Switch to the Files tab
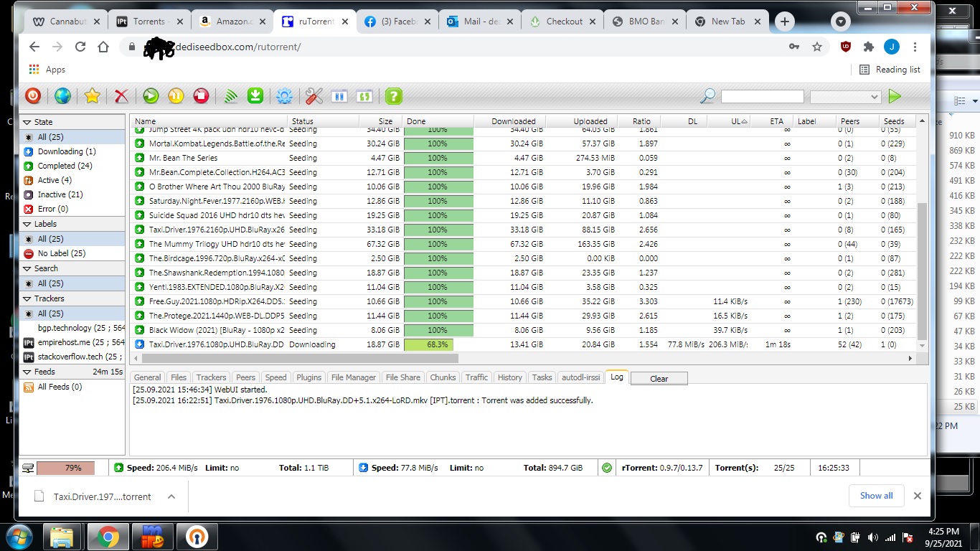Screen dimensions: 980x551 (179, 377)
